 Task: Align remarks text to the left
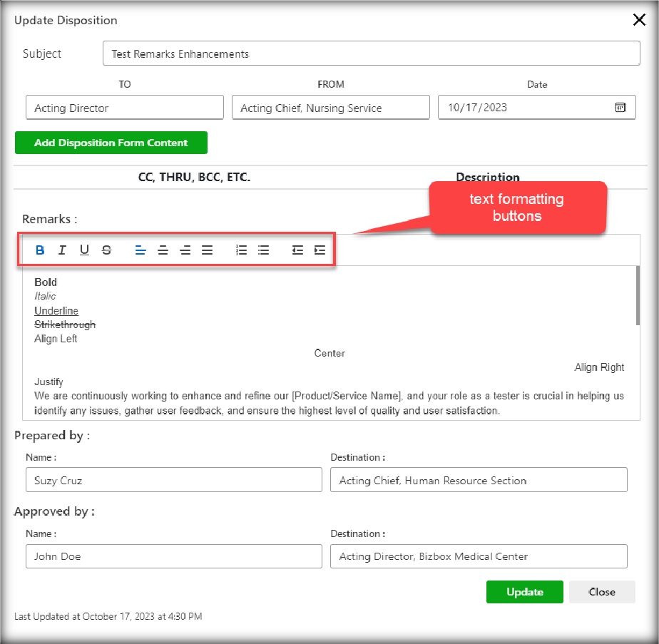click(141, 250)
